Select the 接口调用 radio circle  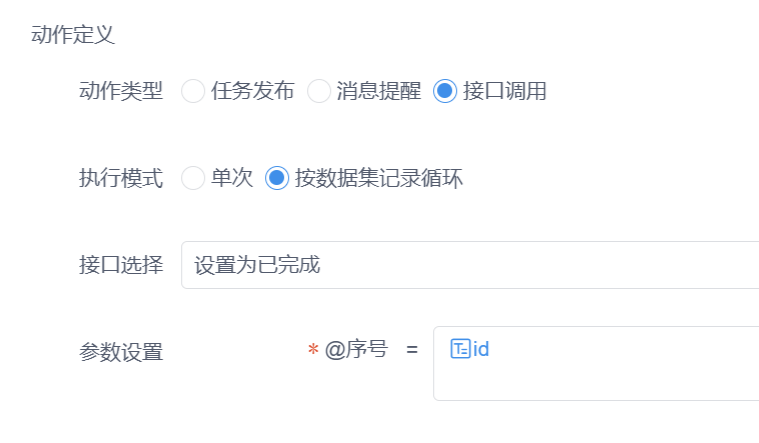click(x=445, y=91)
